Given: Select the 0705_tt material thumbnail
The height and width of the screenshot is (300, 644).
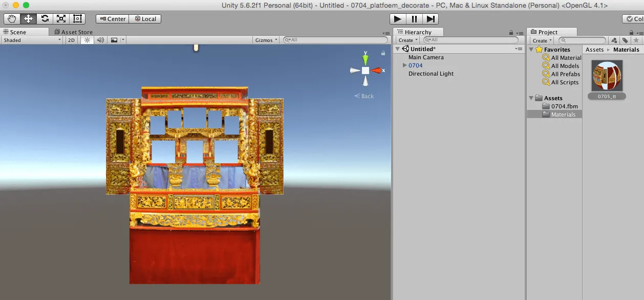Looking at the screenshot, I should pyautogui.click(x=607, y=75).
